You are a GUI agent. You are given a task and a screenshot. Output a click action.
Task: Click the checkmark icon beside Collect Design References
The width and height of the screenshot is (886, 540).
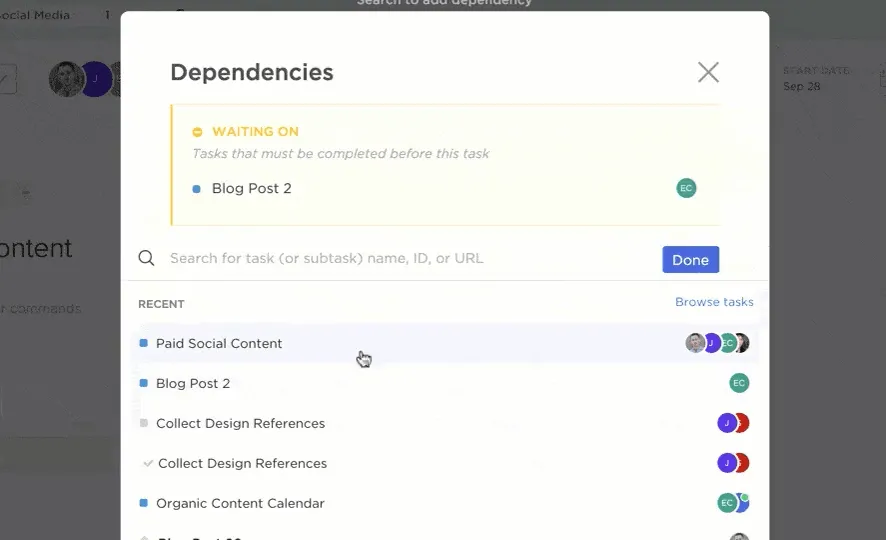[x=148, y=463]
